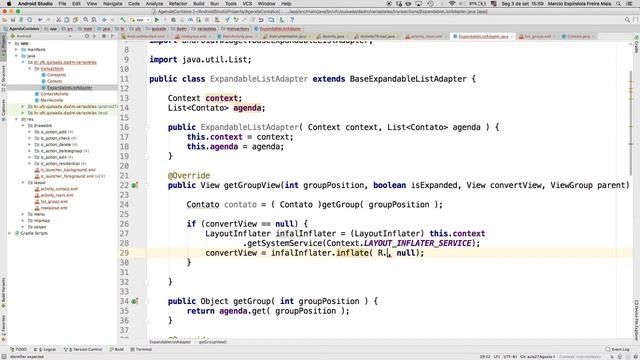This screenshot has height=360, width=640.
Task: Click the Find magnifier icon in toolbar
Action: tap(86, 20)
